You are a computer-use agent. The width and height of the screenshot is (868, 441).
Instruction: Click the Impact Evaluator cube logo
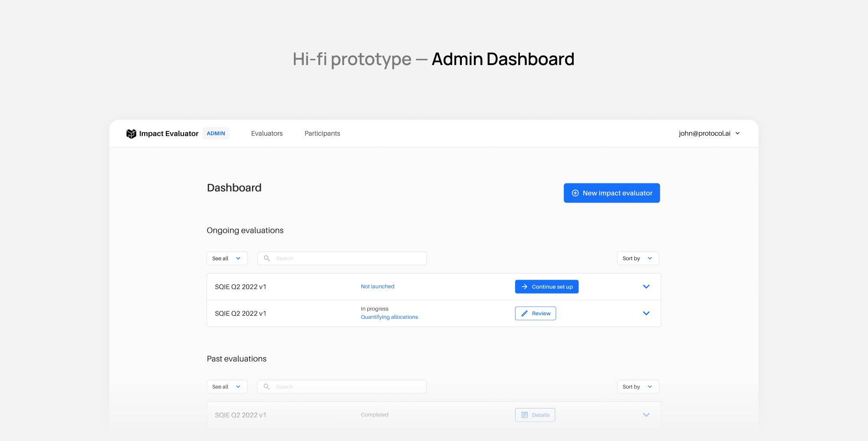(131, 134)
